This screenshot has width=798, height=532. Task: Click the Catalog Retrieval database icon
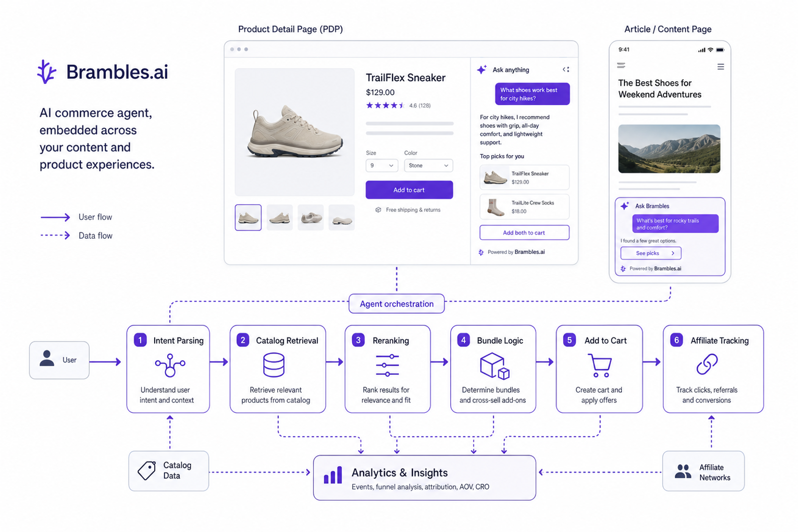click(x=274, y=365)
